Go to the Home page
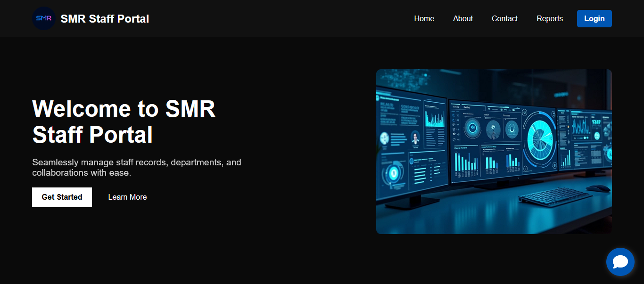This screenshot has width=644, height=284. (424, 19)
